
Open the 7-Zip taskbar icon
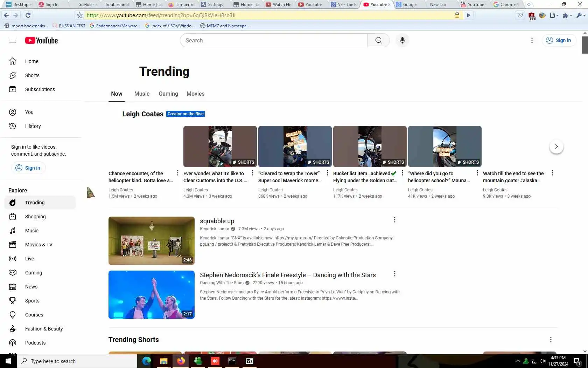(249, 361)
